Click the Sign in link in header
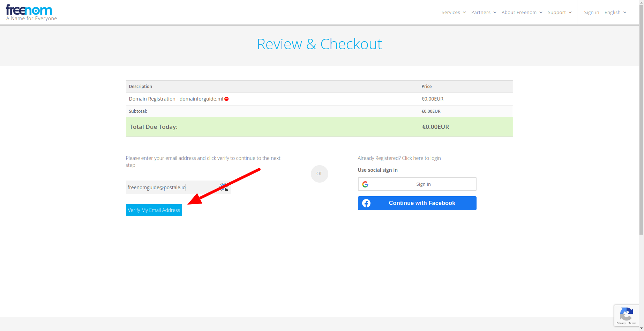This screenshot has width=644, height=331. [x=591, y=12]
